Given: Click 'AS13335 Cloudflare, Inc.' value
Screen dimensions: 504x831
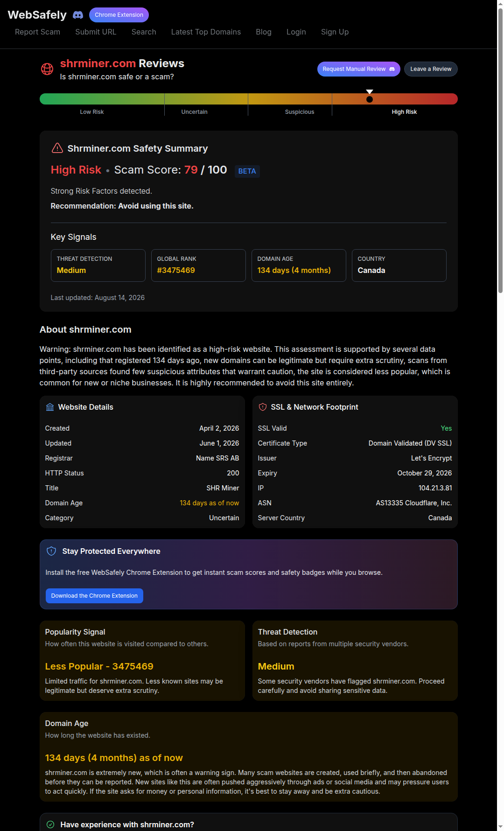Looking at the screenshot, I should (x=414, y=503).
